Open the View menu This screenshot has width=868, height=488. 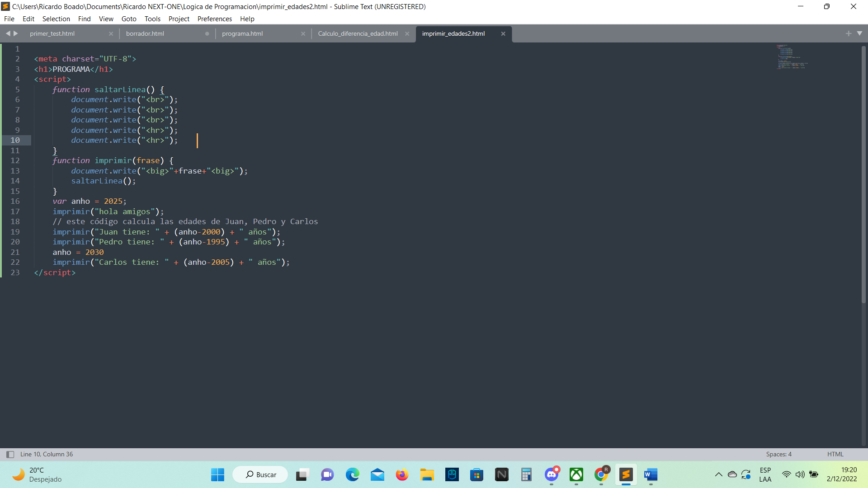coord(106,19)
